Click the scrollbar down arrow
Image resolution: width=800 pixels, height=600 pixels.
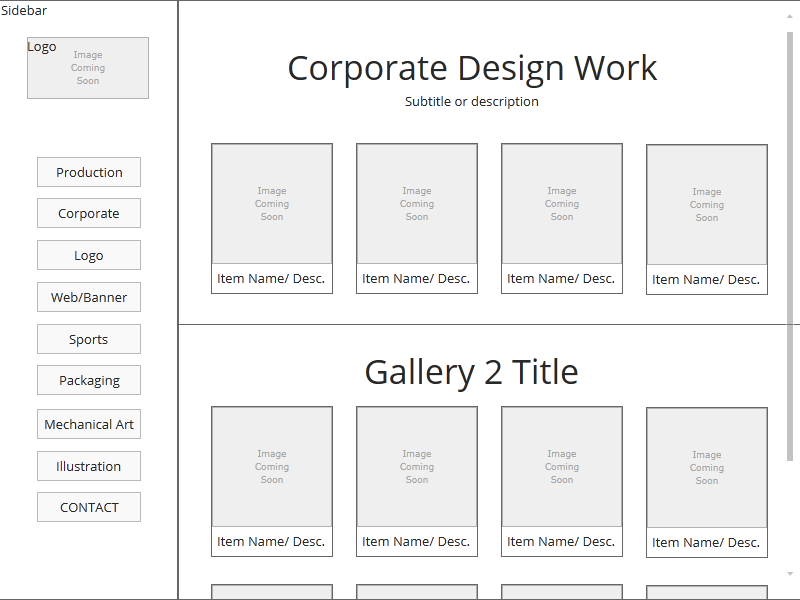click(x=791, y=574)
